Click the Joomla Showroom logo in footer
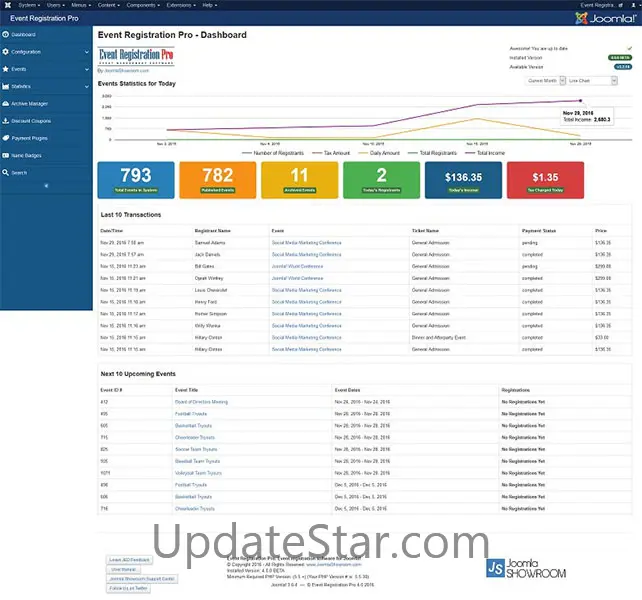Image resolution: width=642 pixels, height=600 pixels. [526, 568]
